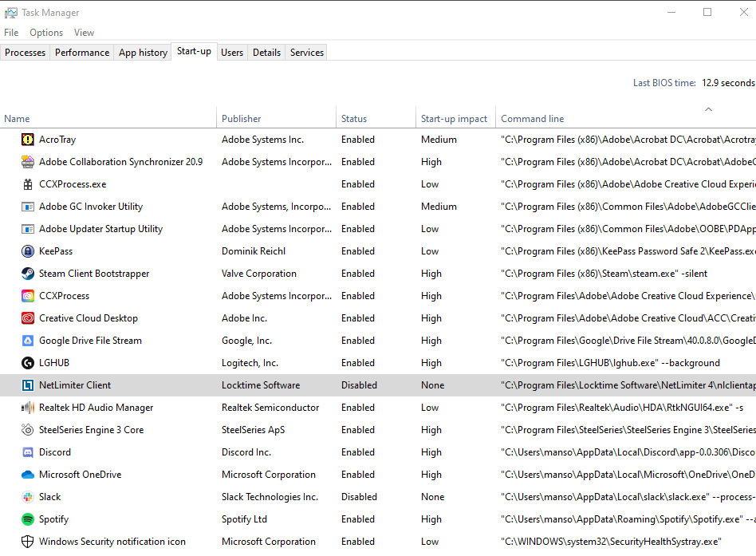This screenshot has height=556, width=756.
Task: Click KeePass row's Low impact cell
Action: pos(430,251)
